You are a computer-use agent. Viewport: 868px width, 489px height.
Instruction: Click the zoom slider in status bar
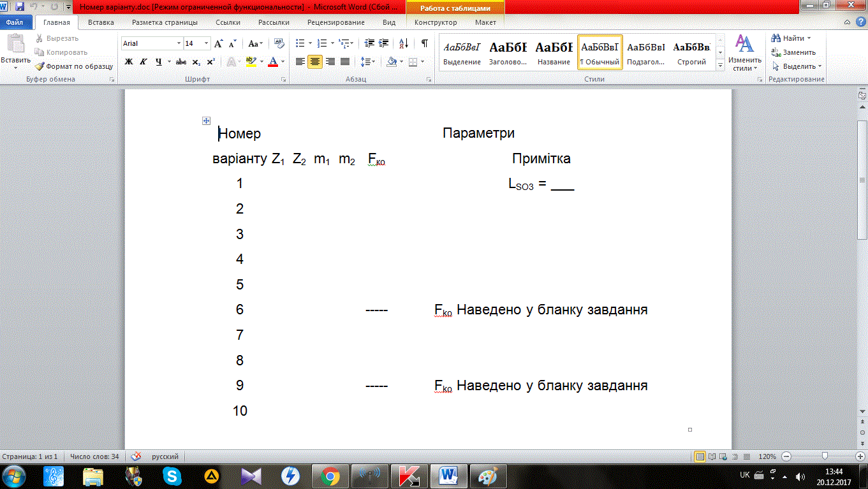tap(825, 456)
